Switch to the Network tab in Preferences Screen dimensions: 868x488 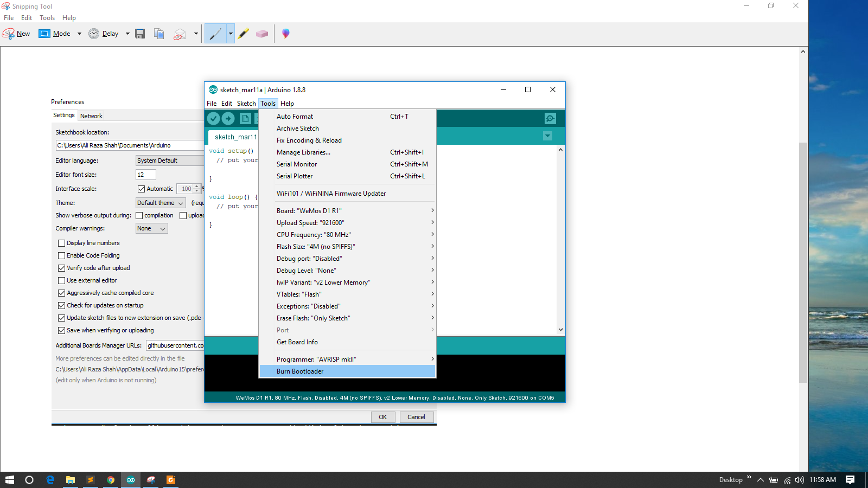pyautogui.click(x=91, y=116)
